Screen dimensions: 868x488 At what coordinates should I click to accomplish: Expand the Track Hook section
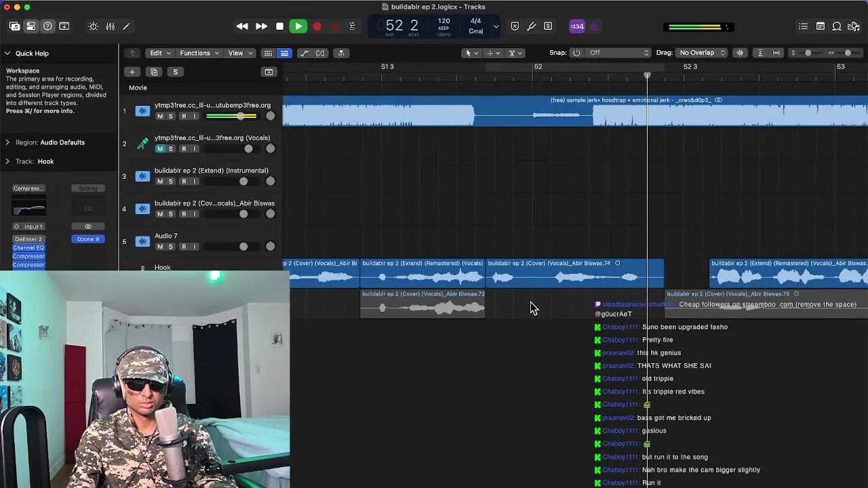(7, 161)
